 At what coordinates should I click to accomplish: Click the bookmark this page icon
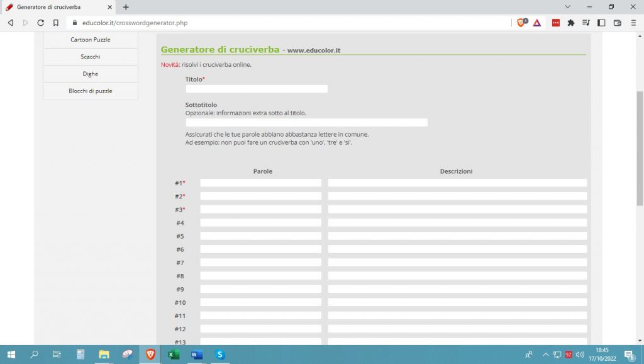56,23
